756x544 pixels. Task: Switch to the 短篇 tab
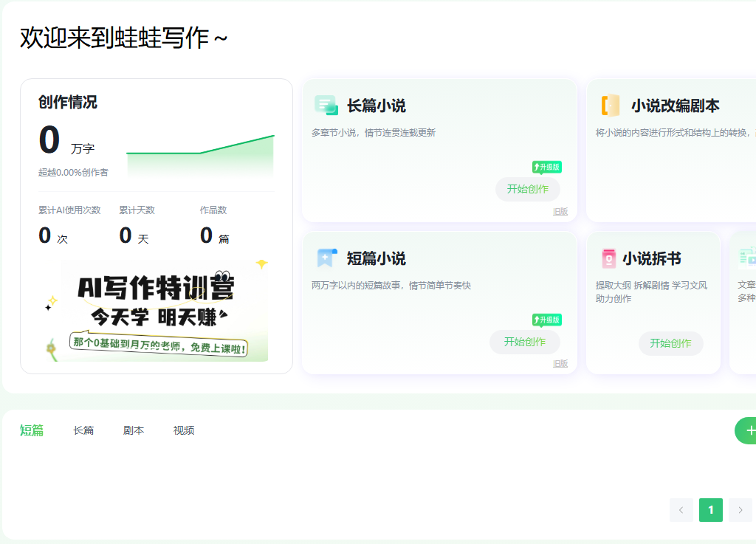tap(32, 430)
